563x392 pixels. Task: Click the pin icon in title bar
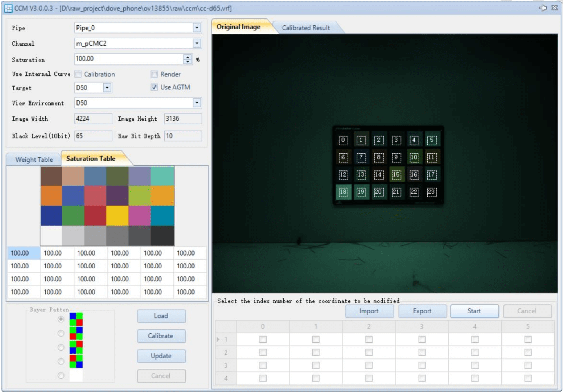(x=543, y=8)
